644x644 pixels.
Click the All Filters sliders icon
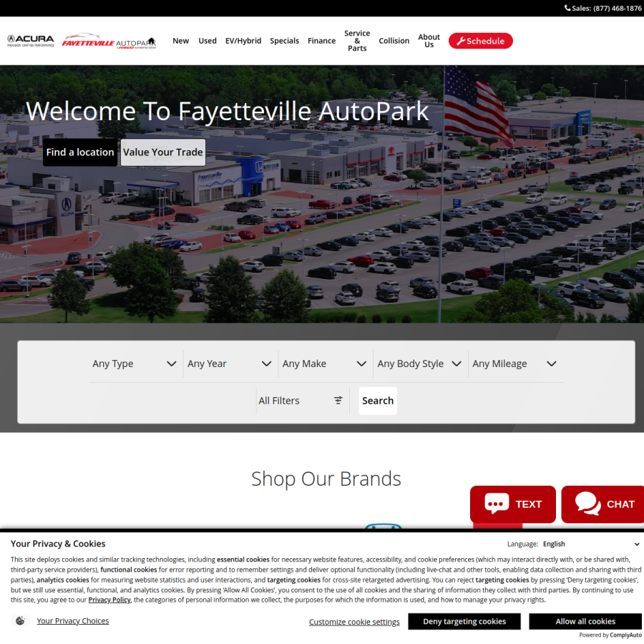(338, 401)
